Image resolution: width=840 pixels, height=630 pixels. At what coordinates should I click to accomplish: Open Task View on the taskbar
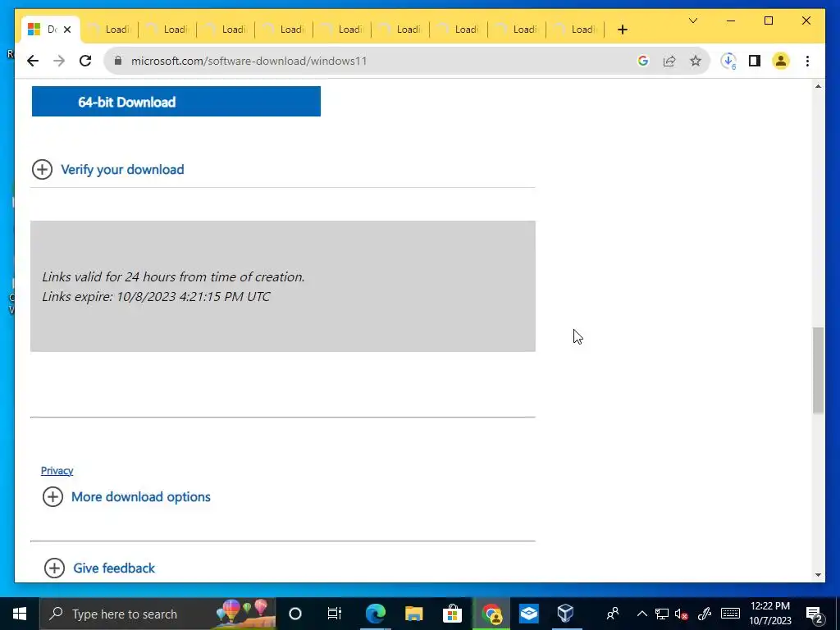coord(335,614)
